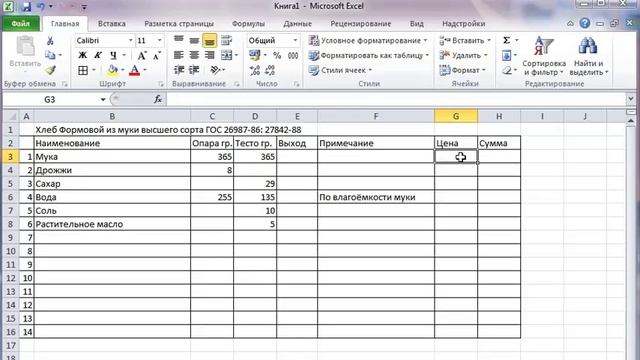Click the Undo arrow icon
The image size is (640, 360).
click(41, 6)
